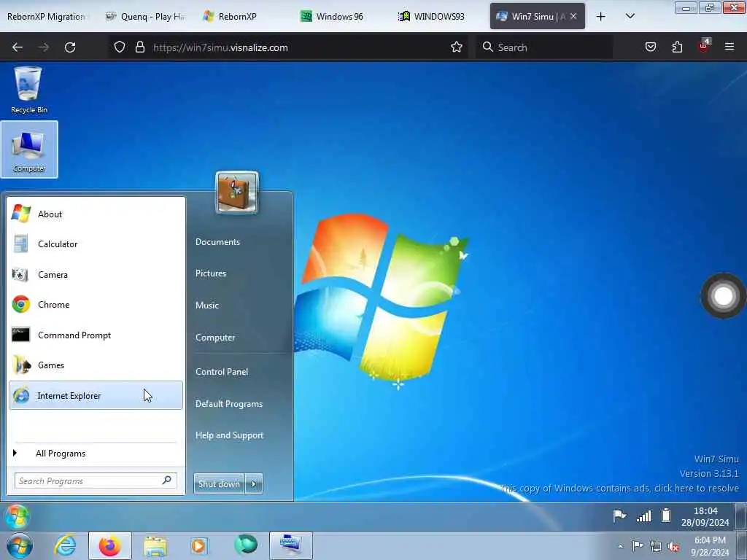Image resolution: width=747 pixels, height=560 pixels.
Task: Go back in Firefox
Action: tap(18, 47)
